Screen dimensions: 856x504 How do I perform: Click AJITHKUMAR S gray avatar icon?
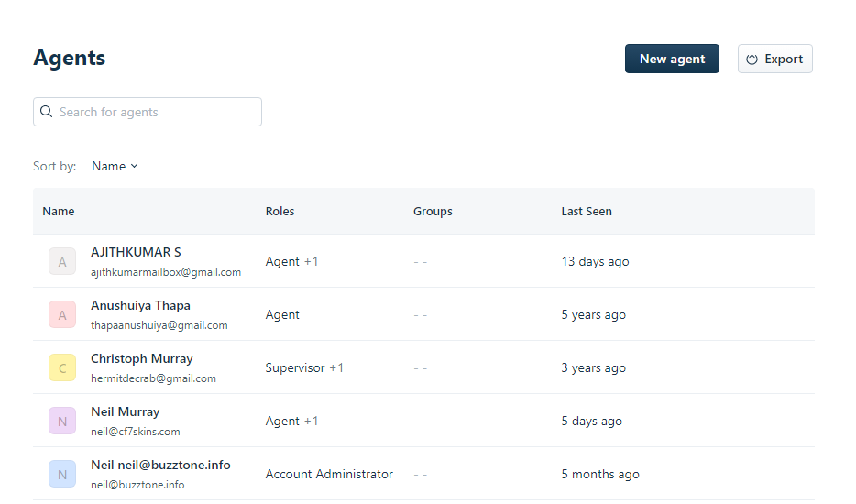[62, 261]
